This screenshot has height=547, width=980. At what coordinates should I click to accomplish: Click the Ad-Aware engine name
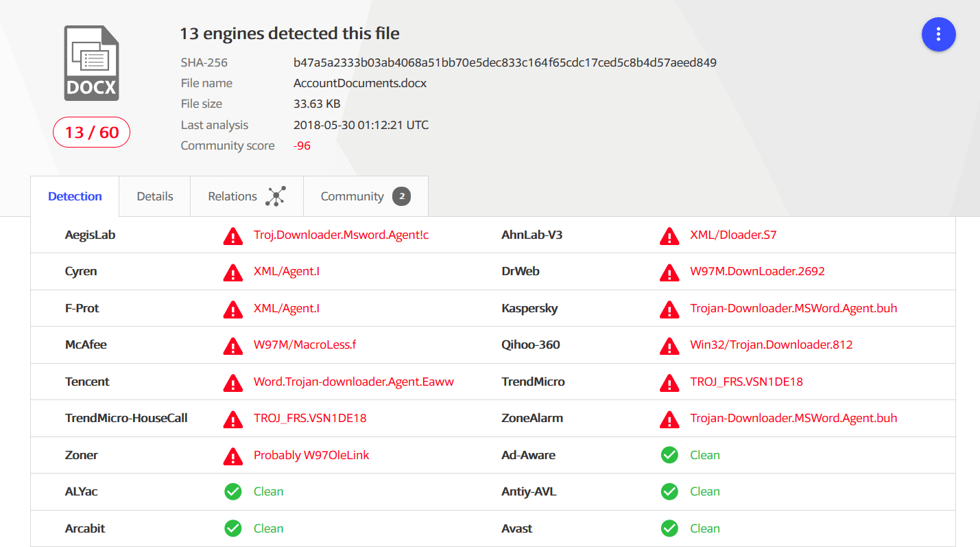point(529,455)
